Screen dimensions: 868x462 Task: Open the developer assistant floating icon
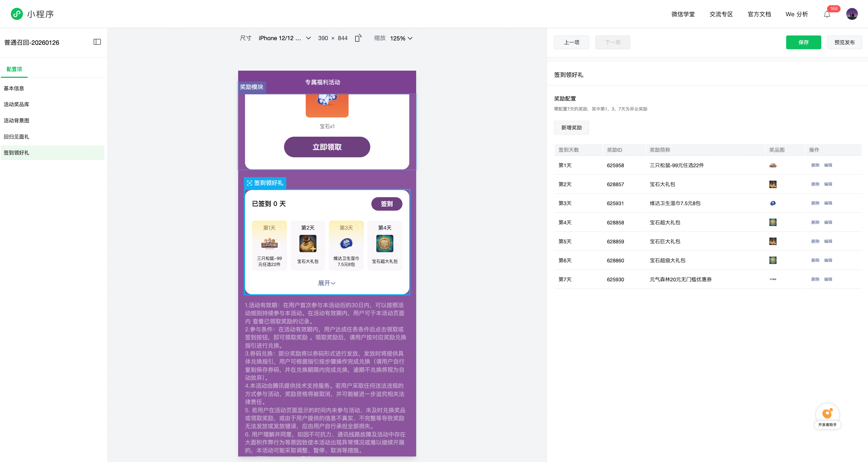point(827,414)
